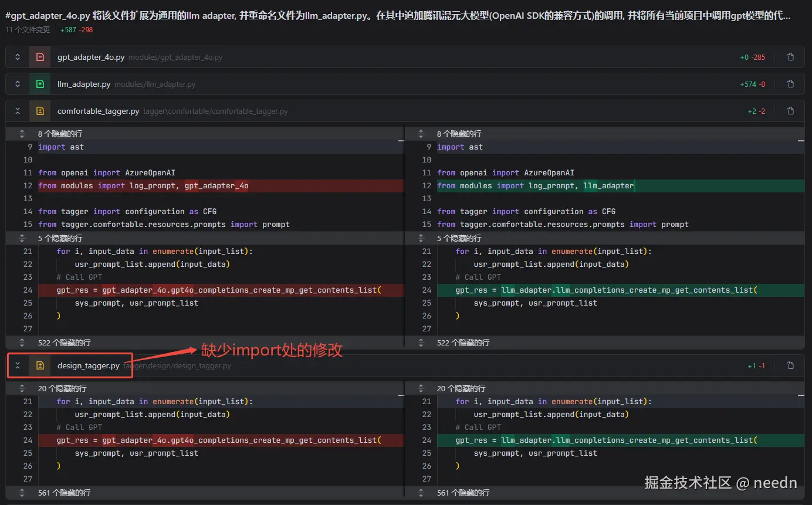Screen dimensions: 812x505
Task: Copy icon on llm_adapter.py row
Action: (x=790, y=84)
